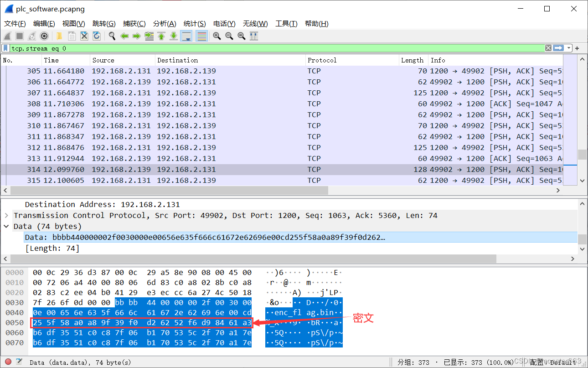The width and height of the screenshot is (588, 368).
Task: Go forward in packet history
Action: coord(136,36)
